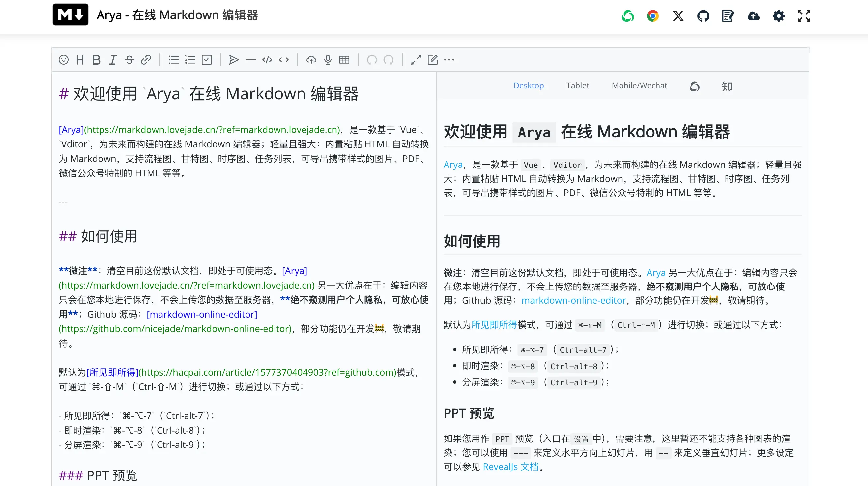The width and height of the screenshot is (868, 486).
Task: Insert an ordered list
Action: [x=190, y=60]
